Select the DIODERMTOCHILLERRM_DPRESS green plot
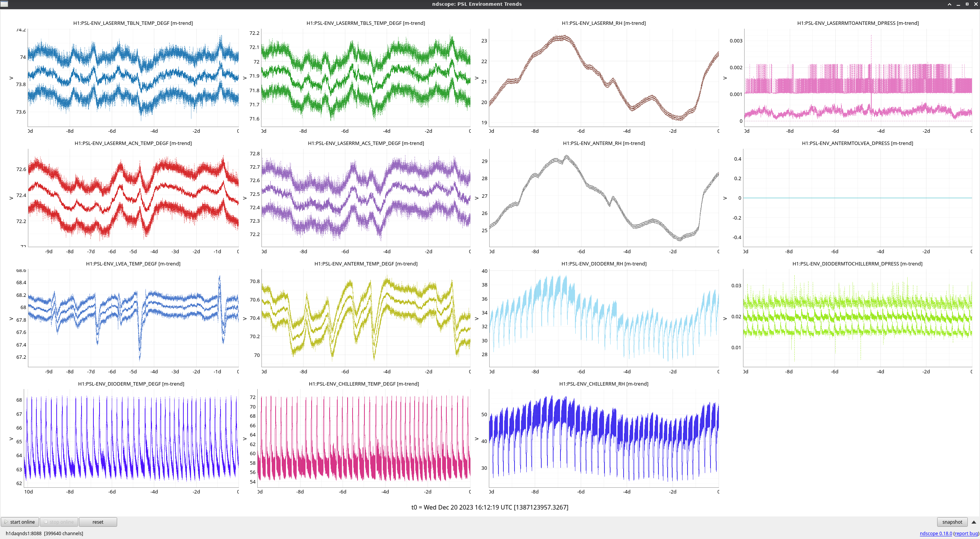The width and height of the screenshot is (980, 539). point(857,318)
